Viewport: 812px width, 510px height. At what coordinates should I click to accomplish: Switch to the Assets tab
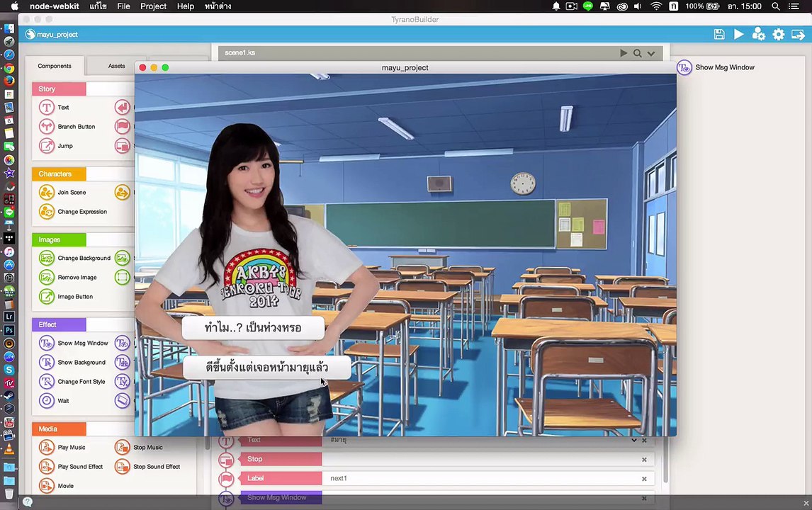(x=116, y=67)
